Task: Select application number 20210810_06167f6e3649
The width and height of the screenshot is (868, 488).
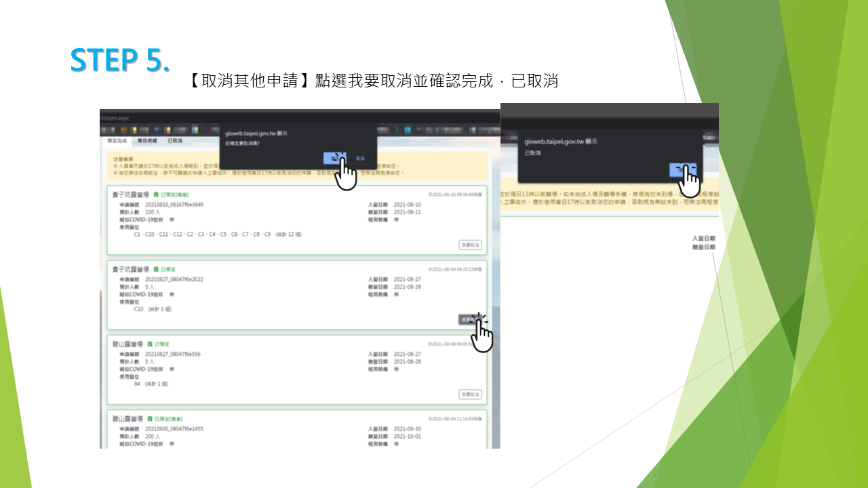Action: (174, 205)
